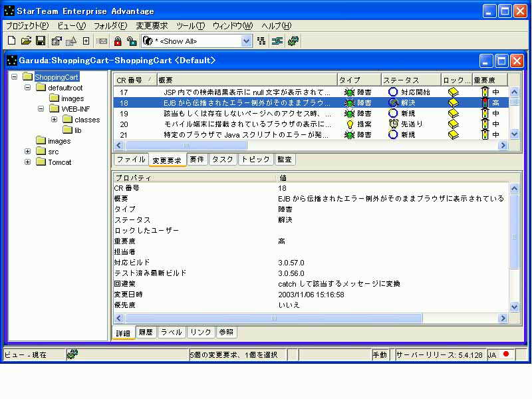This screenshot has height=399, width=532.
Task: Open the Show All filter dropdown
Action: pyautogui.click(x=246, y=41)
